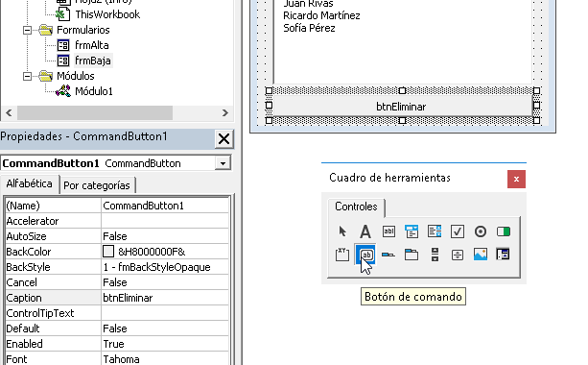
Task: Select the ControlTipText property name
Action: click(53, 313)
